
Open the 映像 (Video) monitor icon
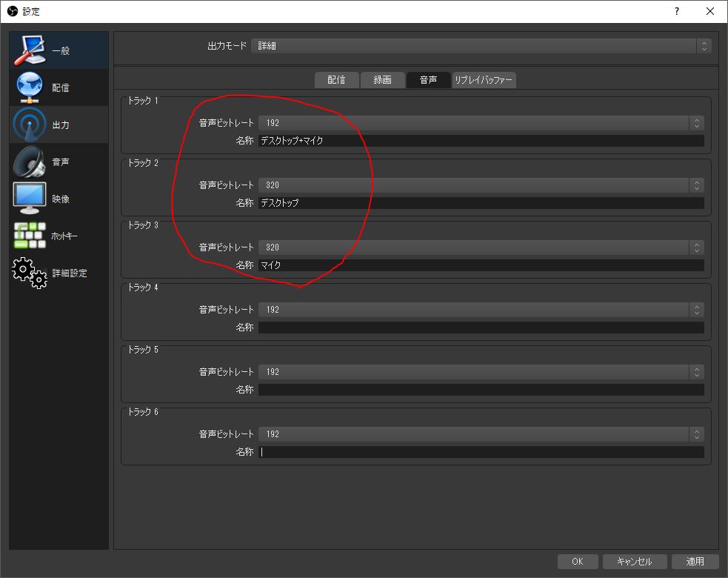30,199
